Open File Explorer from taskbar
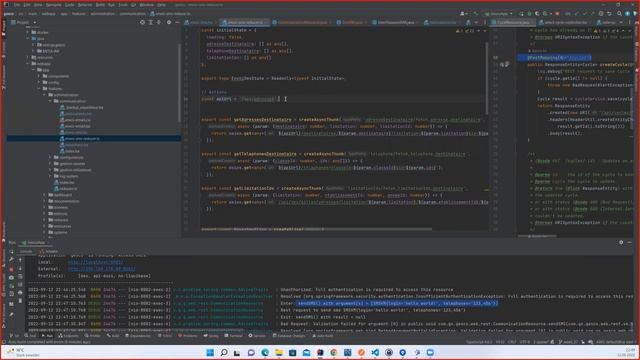This screenshot has width=640, height=360. coord(279,353)
